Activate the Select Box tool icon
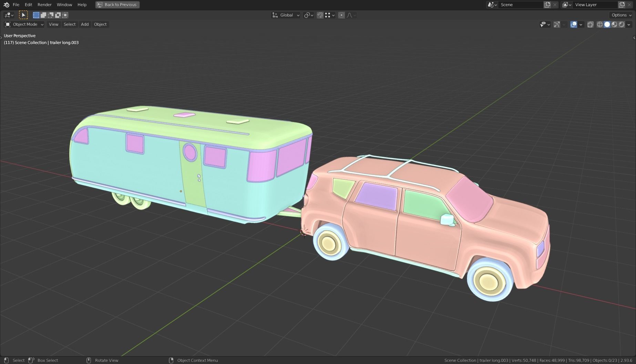 tap(23, 15)
